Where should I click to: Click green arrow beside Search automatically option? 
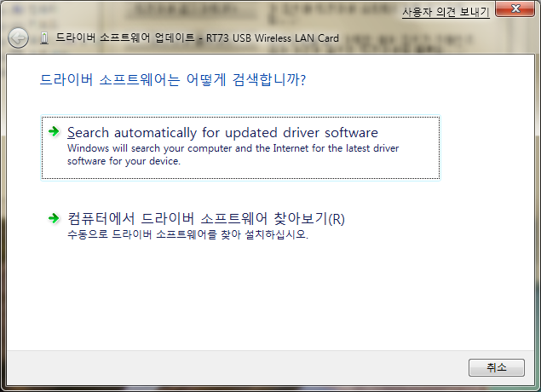coord(54,131)
